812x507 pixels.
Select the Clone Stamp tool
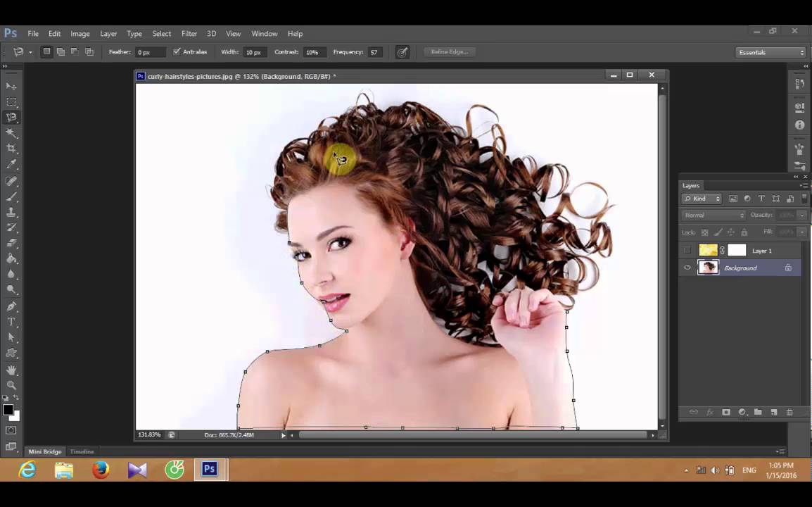[11, 212]
